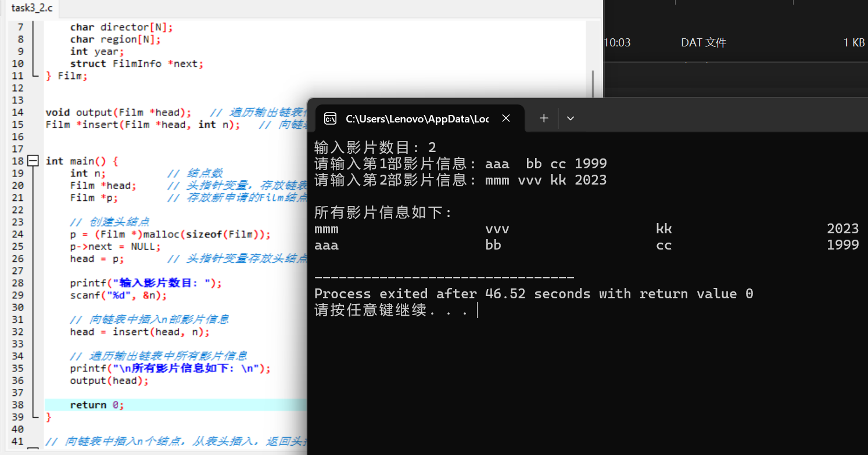Image resolution: width=868 pixels, height=455 pixels.
Task: Click the printf("输入影片数目: ") line
Action: (x=146, y=283)
